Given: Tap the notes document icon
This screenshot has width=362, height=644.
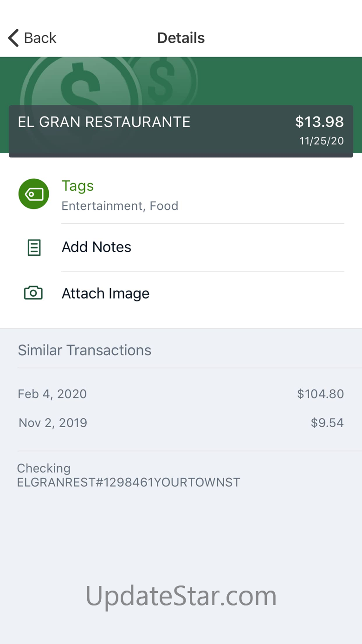Looking at the screenshot, I should [x=34, y=247].
